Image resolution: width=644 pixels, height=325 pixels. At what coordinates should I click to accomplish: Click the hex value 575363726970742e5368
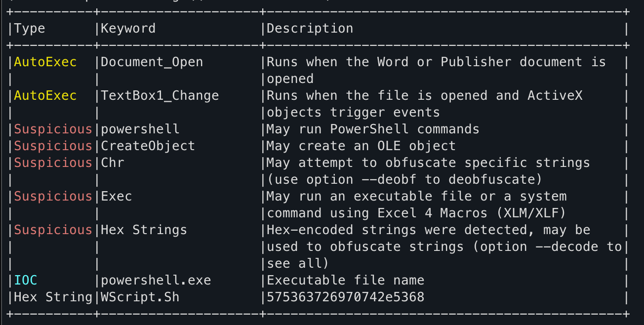(345, 297)
